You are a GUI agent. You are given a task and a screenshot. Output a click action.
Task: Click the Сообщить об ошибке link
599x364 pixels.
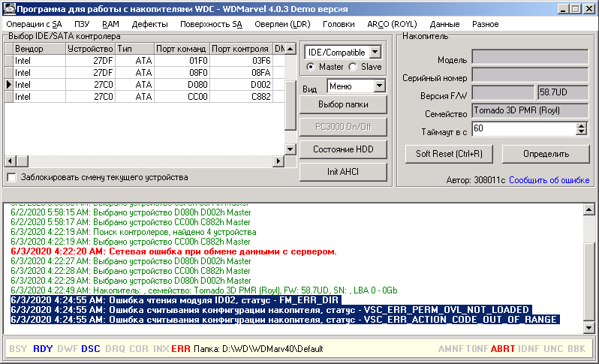(549, 180)
